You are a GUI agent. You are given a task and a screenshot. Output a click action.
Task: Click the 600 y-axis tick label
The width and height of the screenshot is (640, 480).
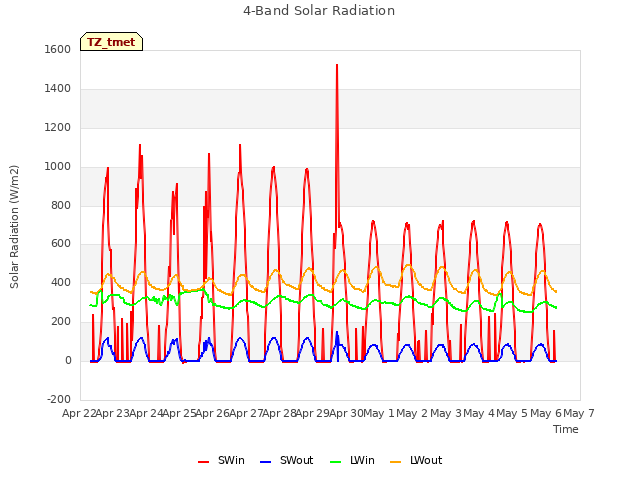(x=61, y=244)
